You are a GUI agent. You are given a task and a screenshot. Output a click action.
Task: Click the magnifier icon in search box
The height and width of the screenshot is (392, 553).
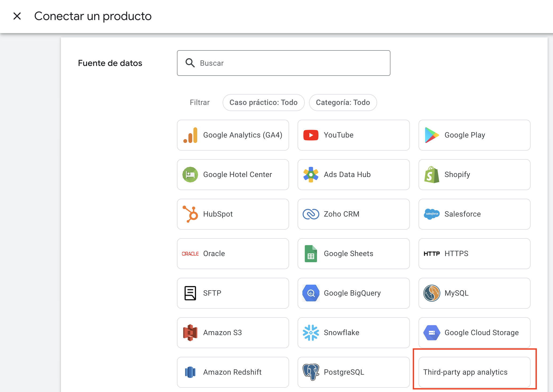pos(190,63)
